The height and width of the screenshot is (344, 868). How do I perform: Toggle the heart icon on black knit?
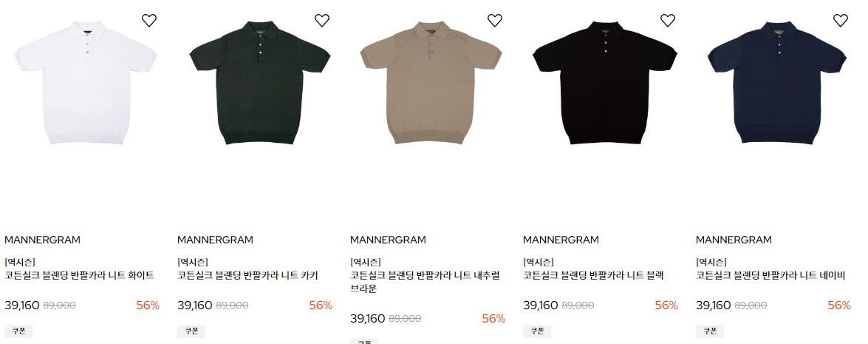click(x=668, y=21)
